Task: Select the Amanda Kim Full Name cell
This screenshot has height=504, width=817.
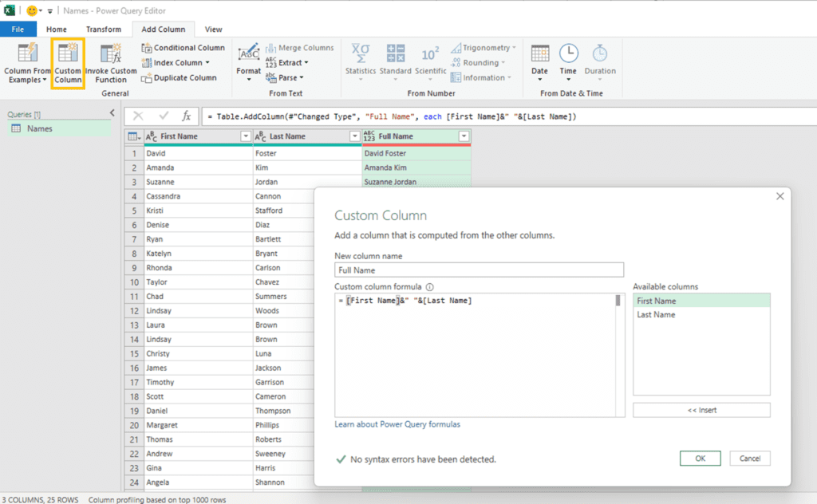Action: tap(416, 167)
